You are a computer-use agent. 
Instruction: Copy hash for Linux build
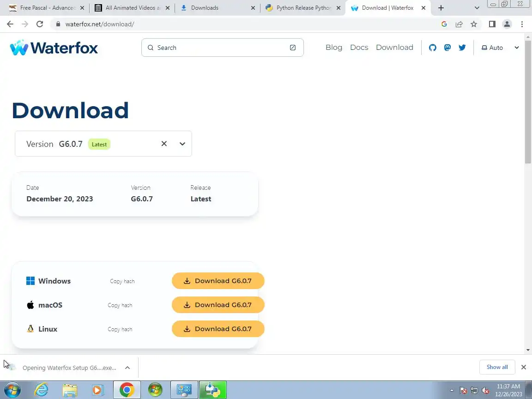[x=120, y=329]
